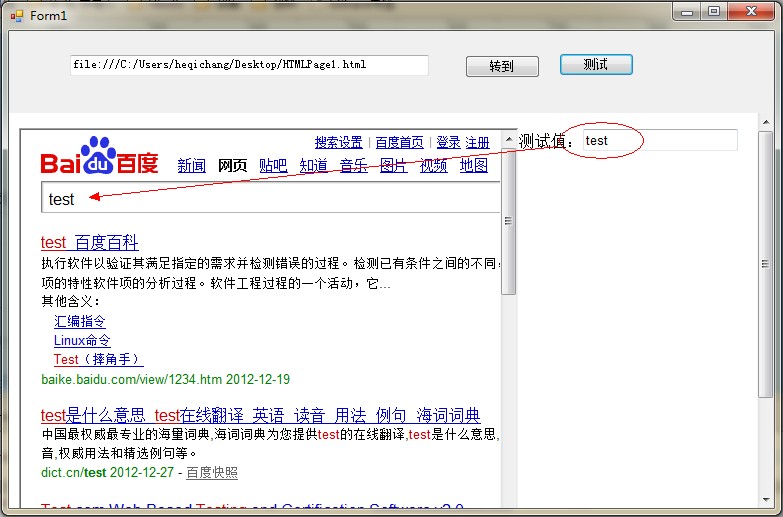Click the 登录 link

coord(448,142)
